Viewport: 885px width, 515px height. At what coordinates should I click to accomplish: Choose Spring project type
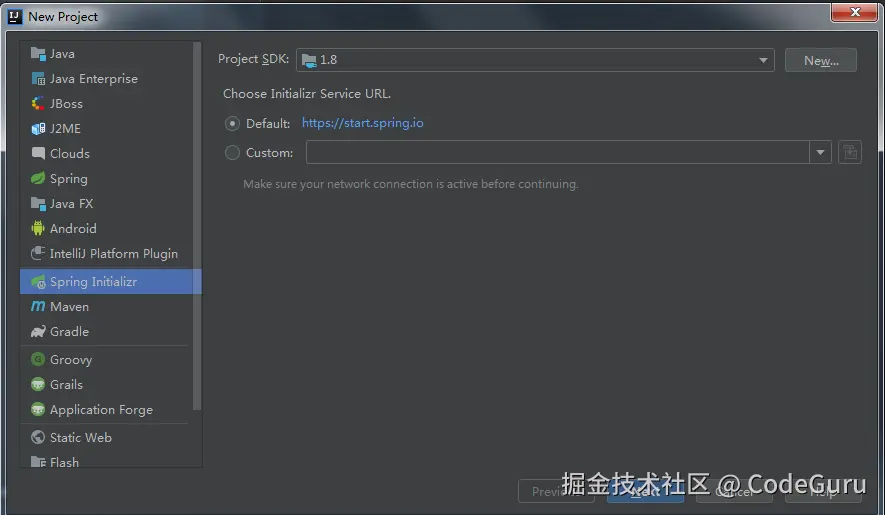coord(106,178)
